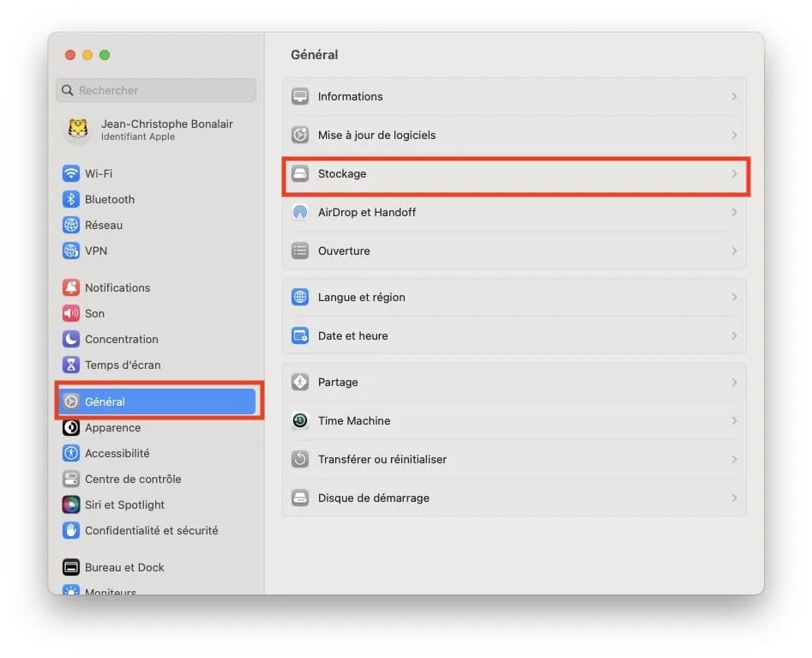
Task: Expand Date et heure chevron
Action: (734, 335)
